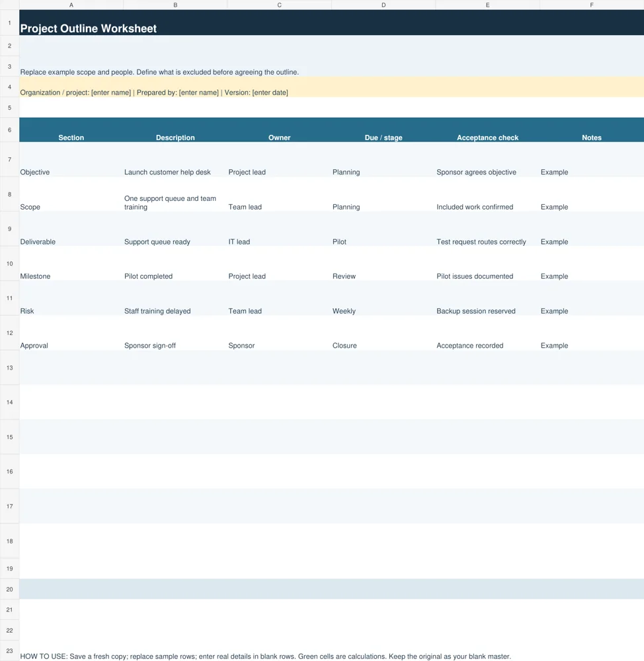Select the 'IT lead' owner cell
Viewport: 644px width, 661px height.
279,229
